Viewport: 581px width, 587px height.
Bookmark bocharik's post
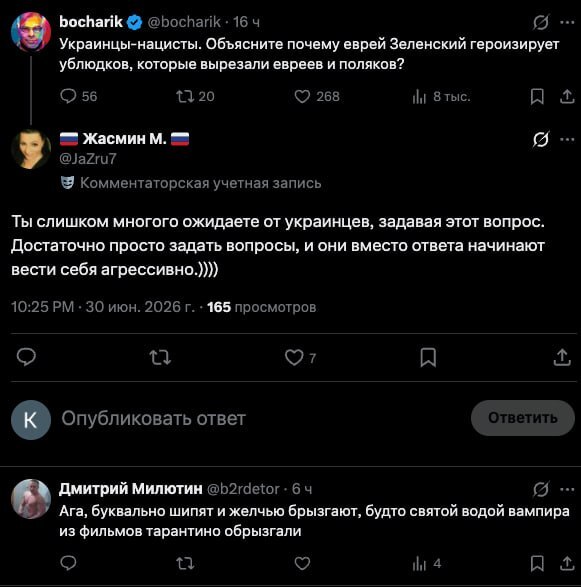pyautogui.click(x=537, y=96)
